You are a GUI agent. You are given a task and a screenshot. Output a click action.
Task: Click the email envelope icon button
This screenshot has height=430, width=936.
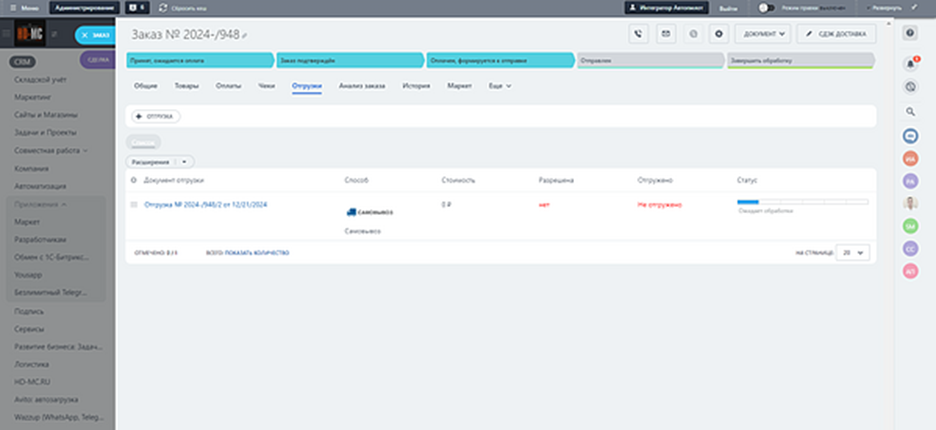pyautogui.click(x=666, y=34)
